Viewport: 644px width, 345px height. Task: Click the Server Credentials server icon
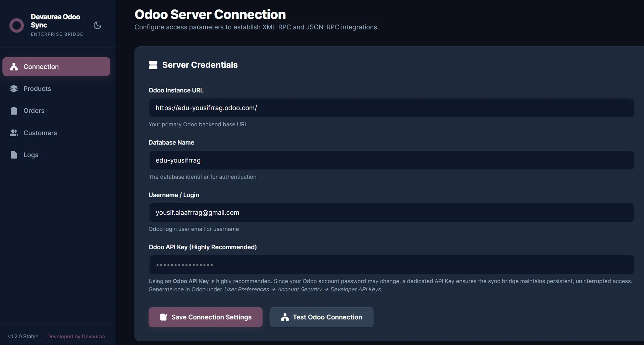[x=153, y=65]
